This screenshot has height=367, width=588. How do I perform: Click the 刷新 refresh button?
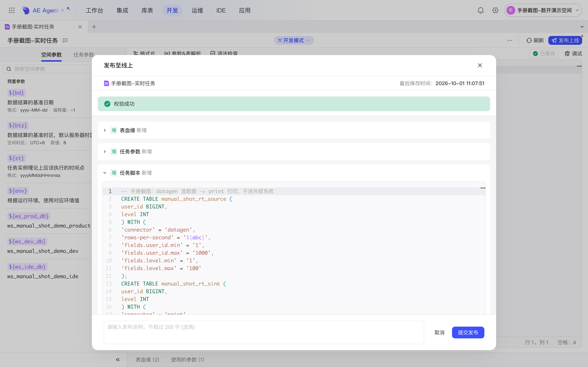pos(535,40)
